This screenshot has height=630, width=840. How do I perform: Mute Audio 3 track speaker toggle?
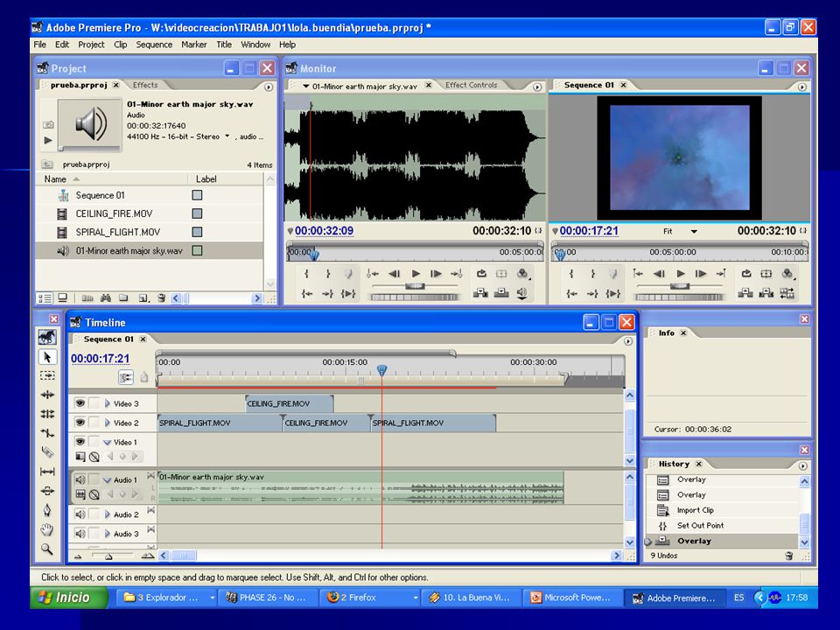(80, 534)
